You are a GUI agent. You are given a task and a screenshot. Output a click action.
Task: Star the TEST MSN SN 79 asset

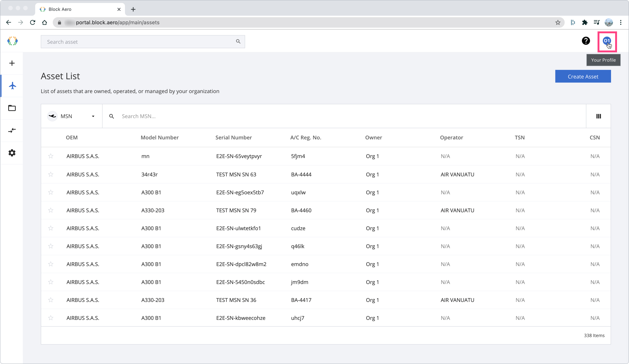pos(51,210)
